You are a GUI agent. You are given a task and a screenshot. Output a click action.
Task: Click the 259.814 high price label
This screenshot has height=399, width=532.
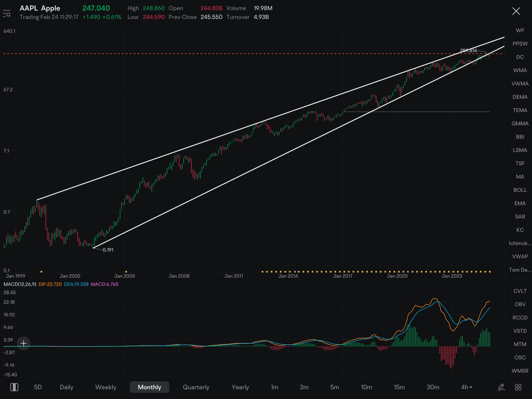(468, 50)
